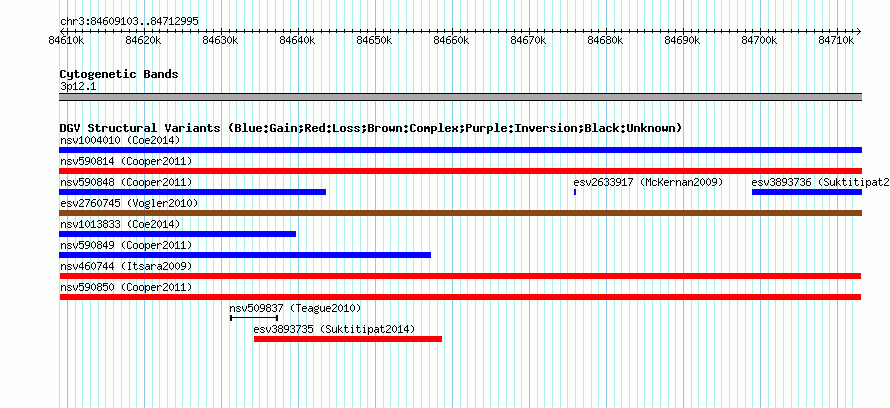Click the DGV Structural Variants track title
Image resolution: width=890 pixels, height=408 pixels.
(x=371, y=128)
